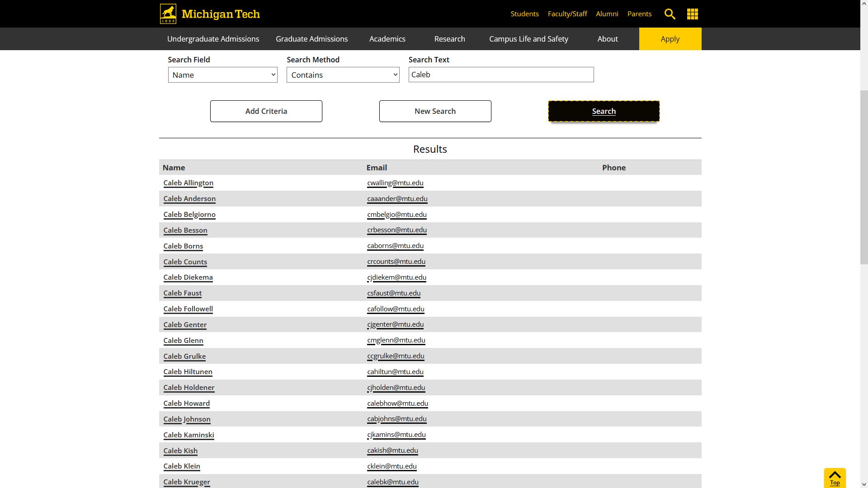This screenshot has width=868, height=488.
Task: Open the site search magnifier icon
Action: 670,14
